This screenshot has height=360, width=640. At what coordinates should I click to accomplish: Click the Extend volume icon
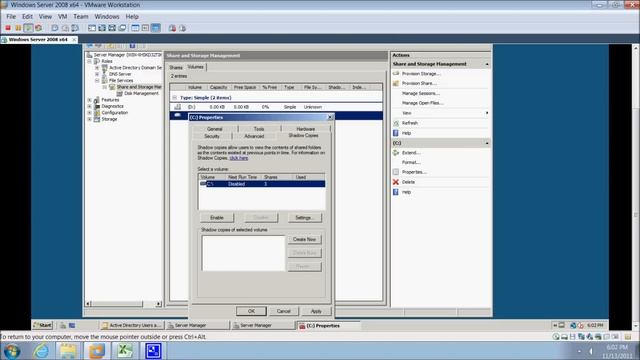point(396,153)
